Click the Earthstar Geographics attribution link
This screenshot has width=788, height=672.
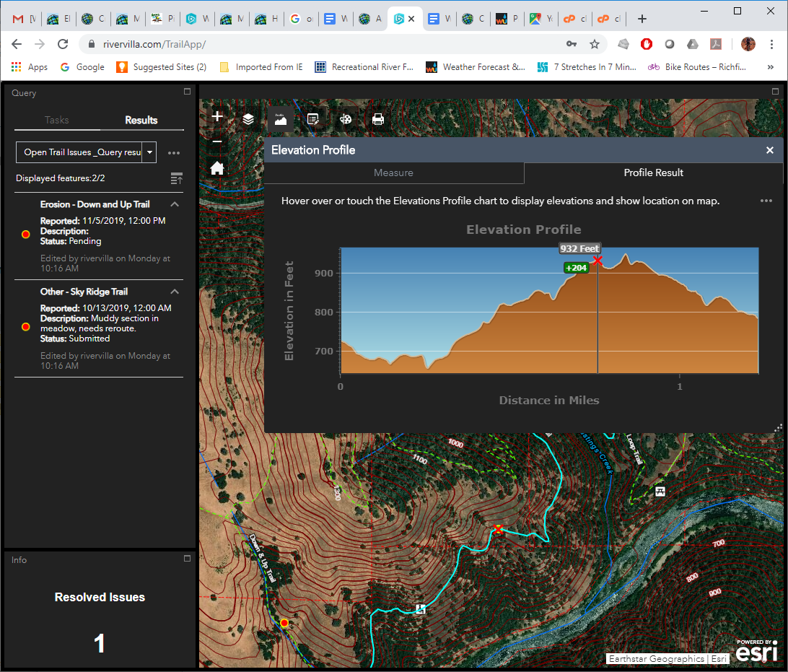[x=656, y=659]
